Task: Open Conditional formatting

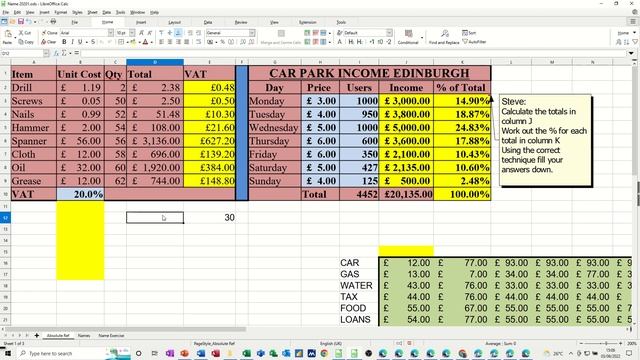Action: pos(408,37)
